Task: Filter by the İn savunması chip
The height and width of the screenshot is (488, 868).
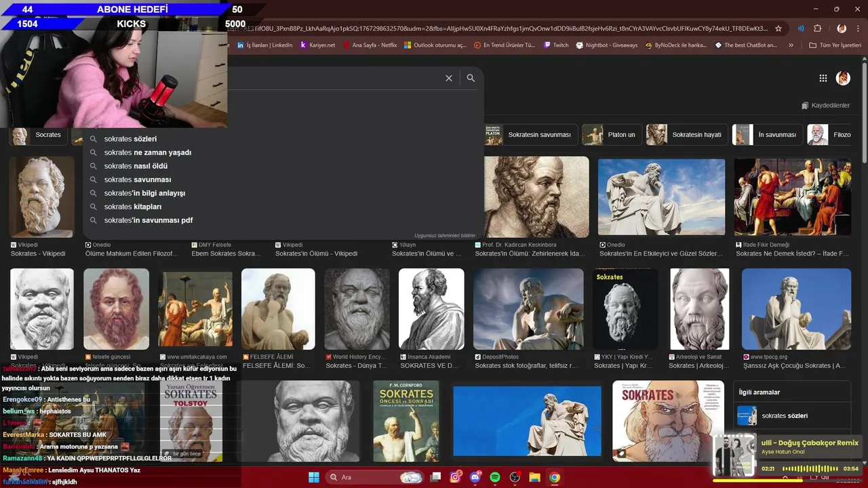Action: [x=768, y=135]
